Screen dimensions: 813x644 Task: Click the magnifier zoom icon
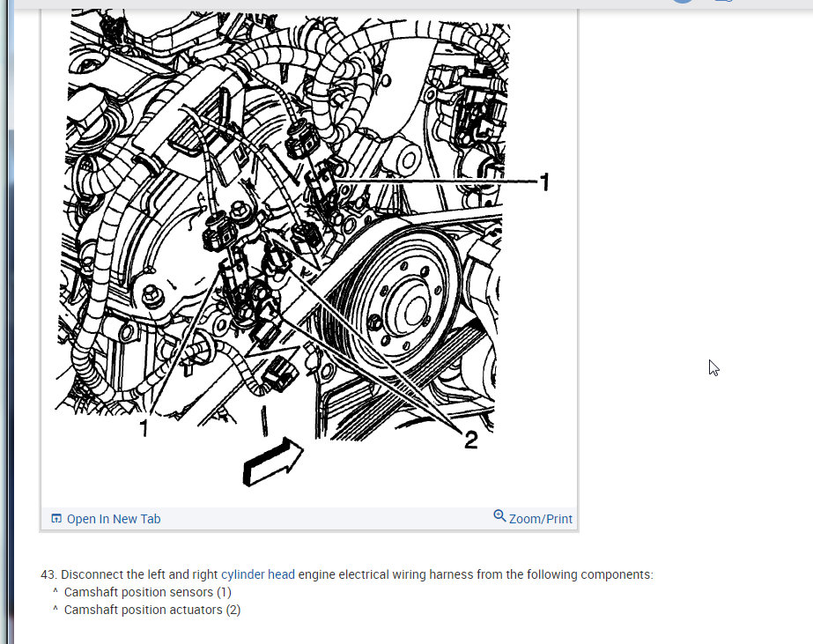499,516
